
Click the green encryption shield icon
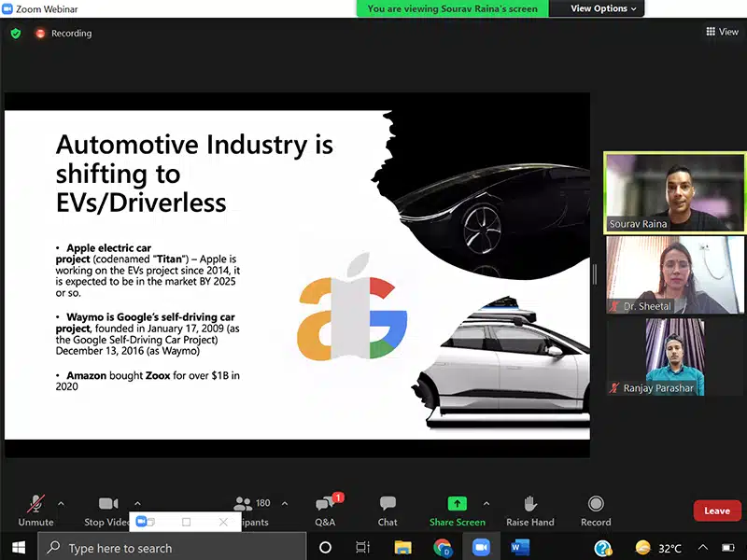click(16, 33)
